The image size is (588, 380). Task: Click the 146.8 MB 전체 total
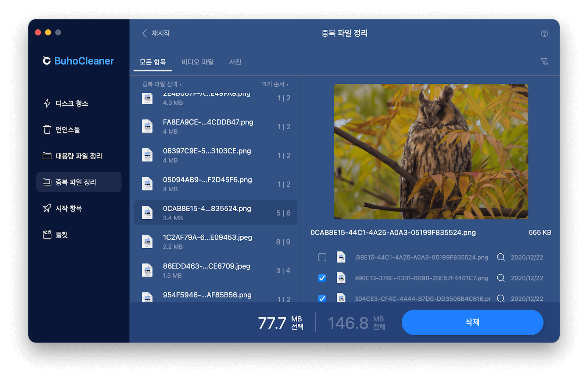click(x=356, y=323)
